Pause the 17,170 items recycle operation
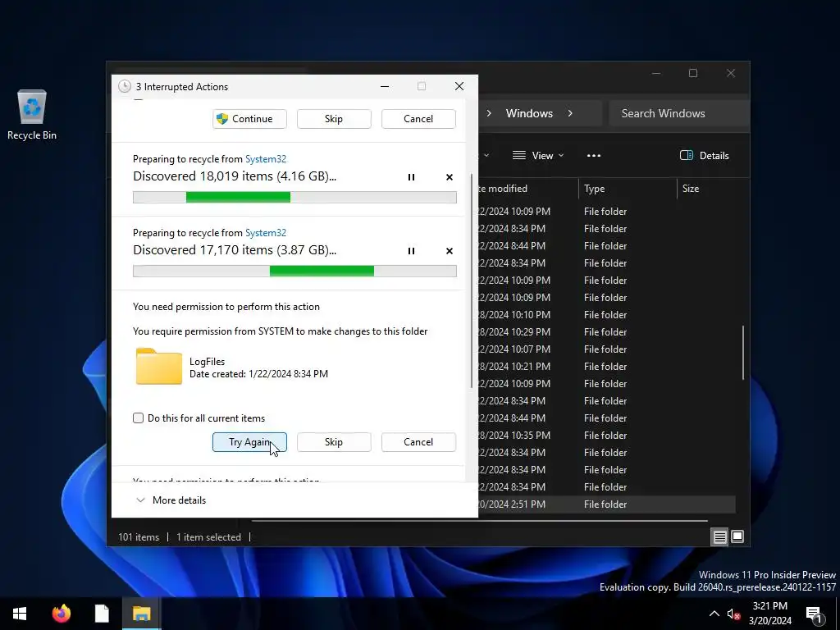Screen dimensions: 840x630 pyautogui.click(x=411, y=251)
